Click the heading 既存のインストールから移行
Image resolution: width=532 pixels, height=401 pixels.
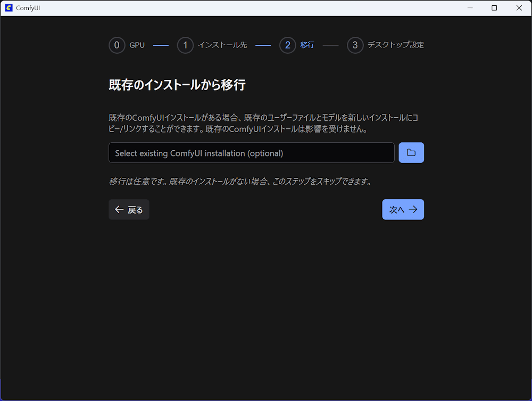177,85
